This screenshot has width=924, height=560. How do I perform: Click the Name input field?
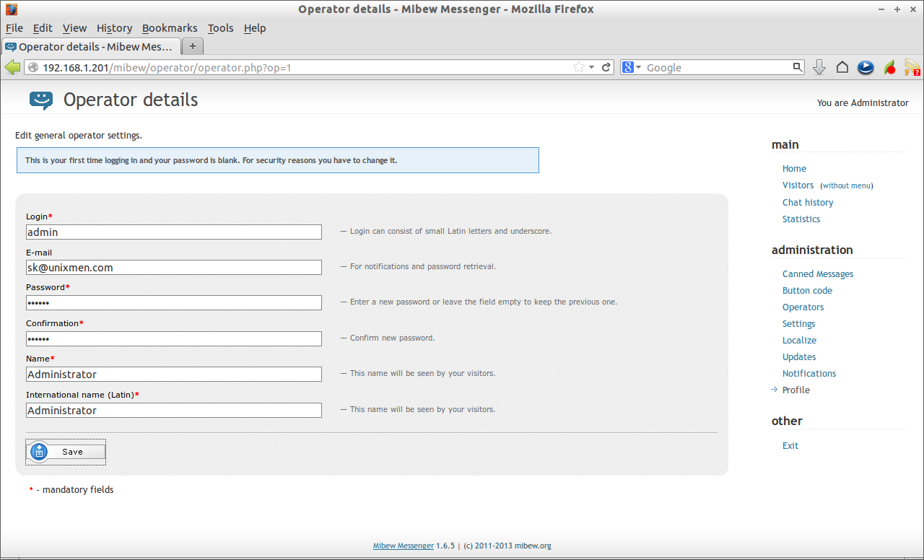click(174, 374)
